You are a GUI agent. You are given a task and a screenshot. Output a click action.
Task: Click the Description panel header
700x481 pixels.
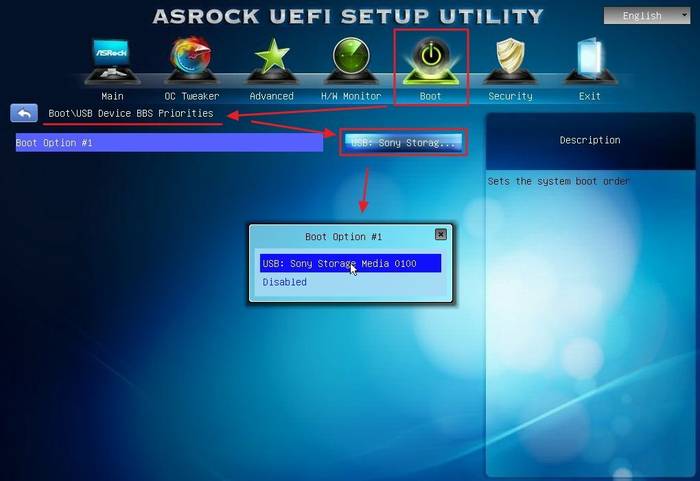tap(589, 140)
